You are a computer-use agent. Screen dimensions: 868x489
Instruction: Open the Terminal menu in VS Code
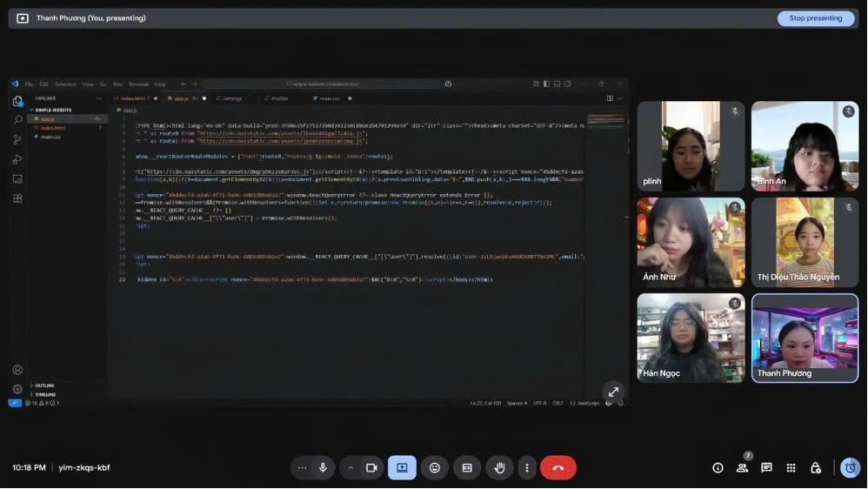[138, 84]
